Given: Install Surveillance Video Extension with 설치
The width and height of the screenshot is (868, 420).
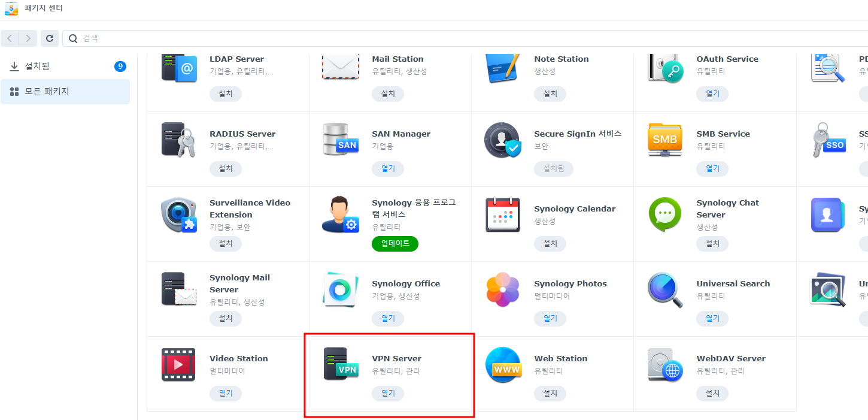Looking at the screenshot, I should (x=226, y=244).
